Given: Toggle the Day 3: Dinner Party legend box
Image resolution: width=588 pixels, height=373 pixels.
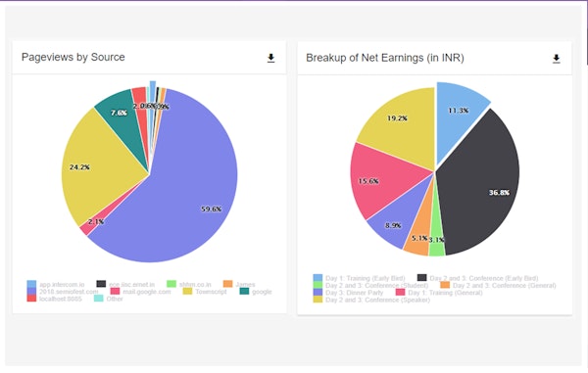Looking at the screenshot, I should [318, 292].
